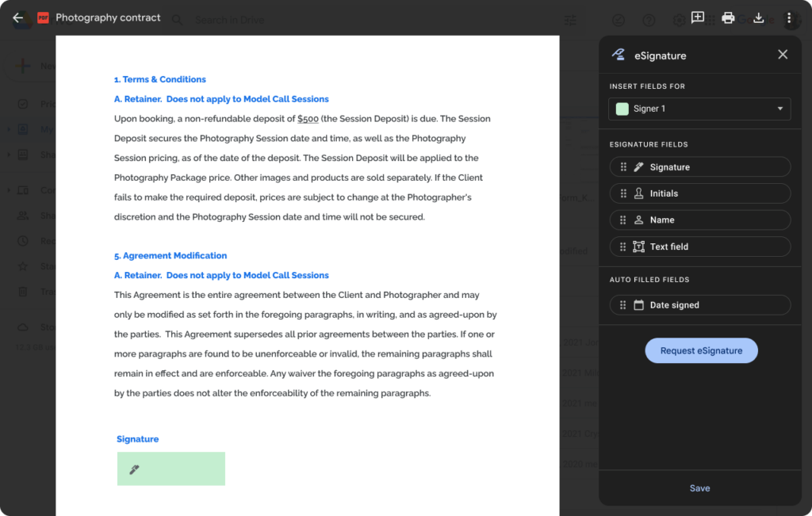The image size is (812, 516).
Task: Click the drag handle on the Date signed row
Action: (x=623, y=305)
